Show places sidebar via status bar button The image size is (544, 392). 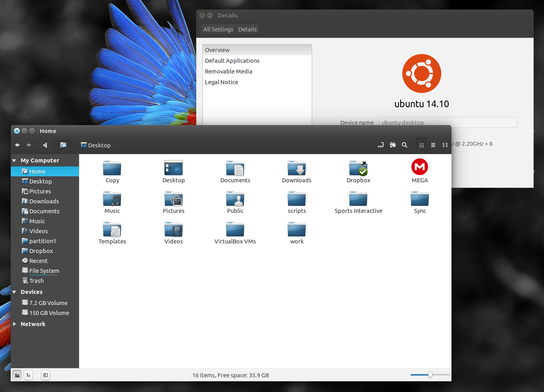click(17, 375)
